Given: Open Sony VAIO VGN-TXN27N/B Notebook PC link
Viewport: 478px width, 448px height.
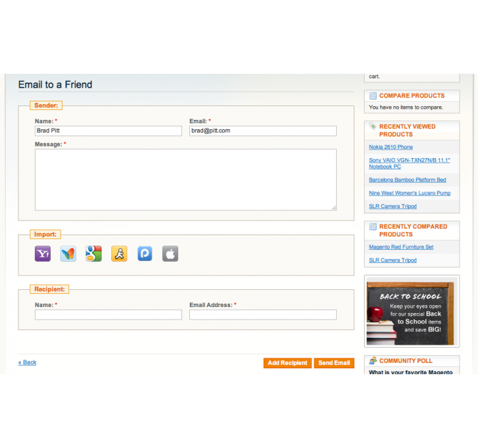Looking at the screenshot, I should [409, 163].
